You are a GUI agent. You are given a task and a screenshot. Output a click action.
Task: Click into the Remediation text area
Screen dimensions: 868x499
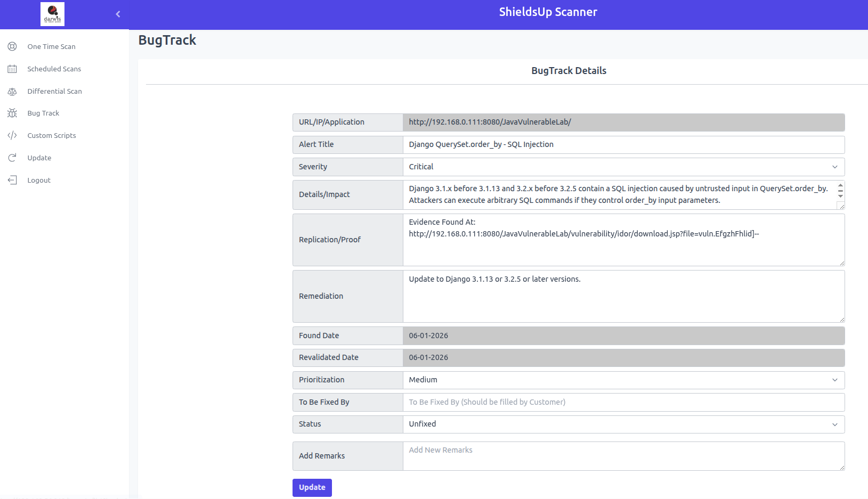point(623,296)
